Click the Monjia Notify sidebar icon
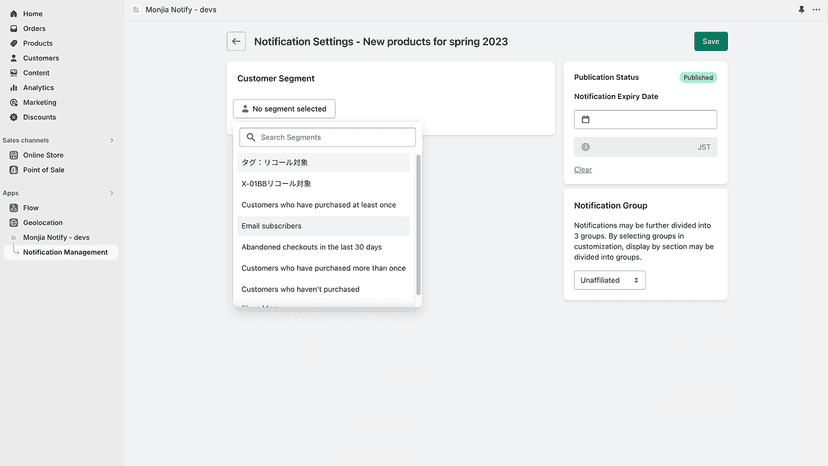Image resolution: width=828 pixels, height=466 pixels. pyautogui.click(x=14, y=238)
